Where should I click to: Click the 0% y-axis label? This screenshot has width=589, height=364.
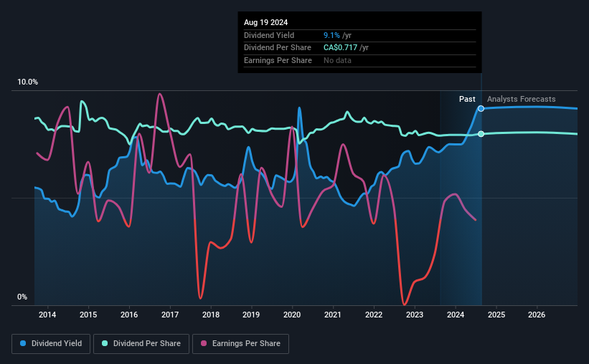click(22, 297)
